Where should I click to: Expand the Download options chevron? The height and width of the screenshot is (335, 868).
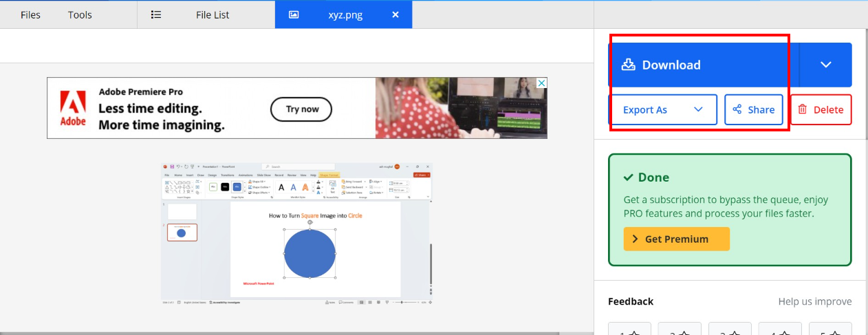pyautogui.click(x=826, y=65)
